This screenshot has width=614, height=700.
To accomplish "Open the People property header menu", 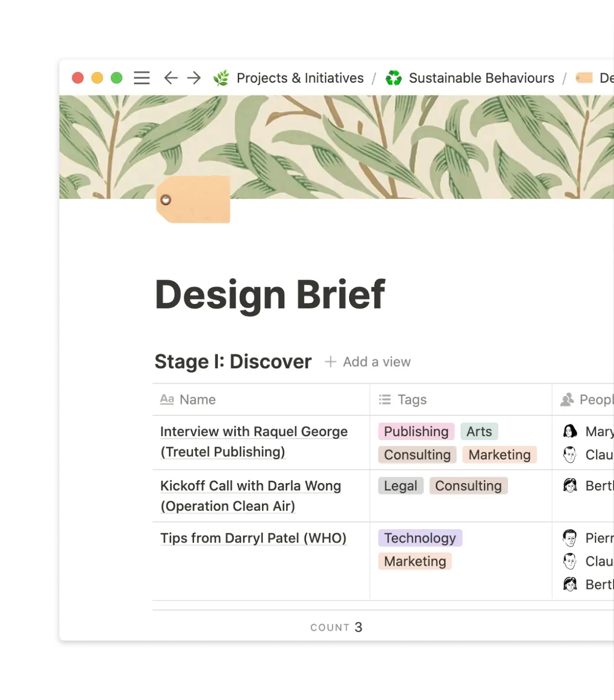I will point(594,399).
